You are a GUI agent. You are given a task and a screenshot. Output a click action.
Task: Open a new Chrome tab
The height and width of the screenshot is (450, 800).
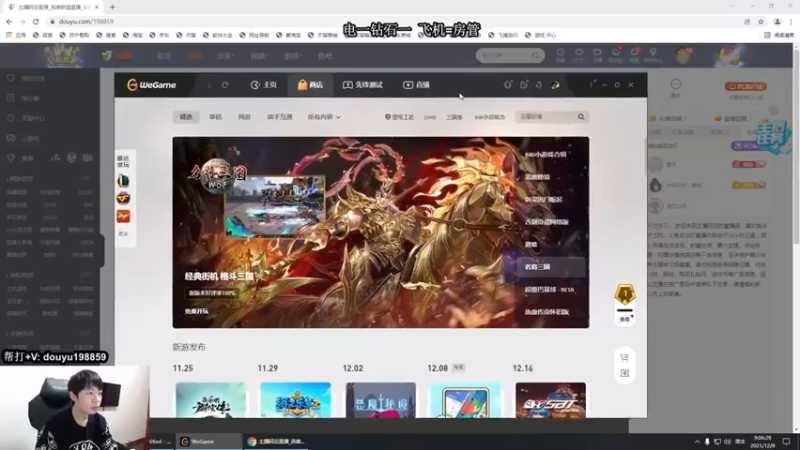(112, 7)
